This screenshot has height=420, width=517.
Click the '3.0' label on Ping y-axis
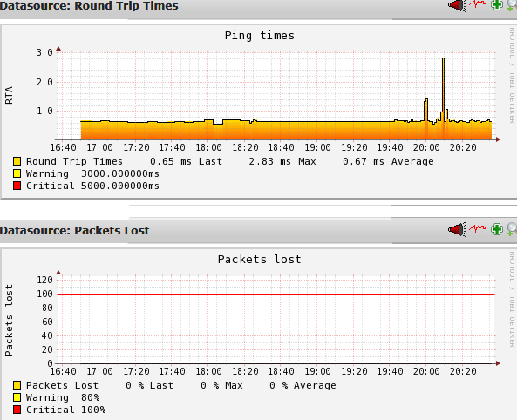point(44,52)
